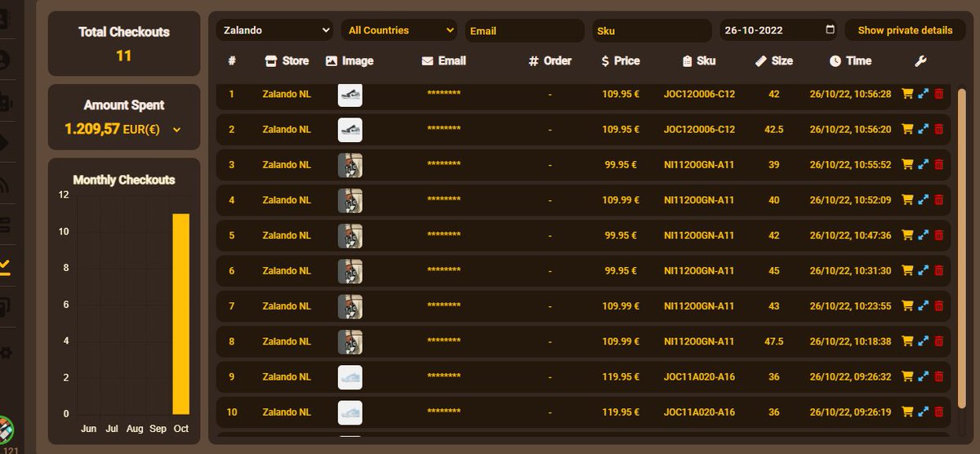Delete the size 42.5 checkout entry
The image size is (980, 454).
tap(938, 129)
